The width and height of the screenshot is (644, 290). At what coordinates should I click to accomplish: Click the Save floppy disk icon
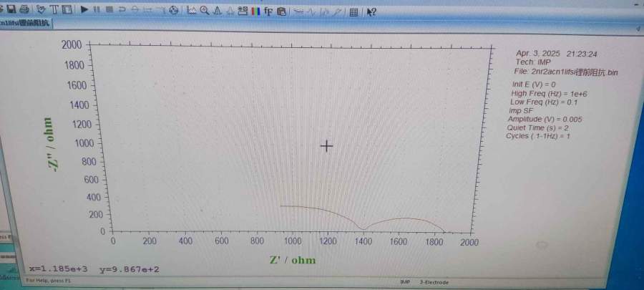12,10
